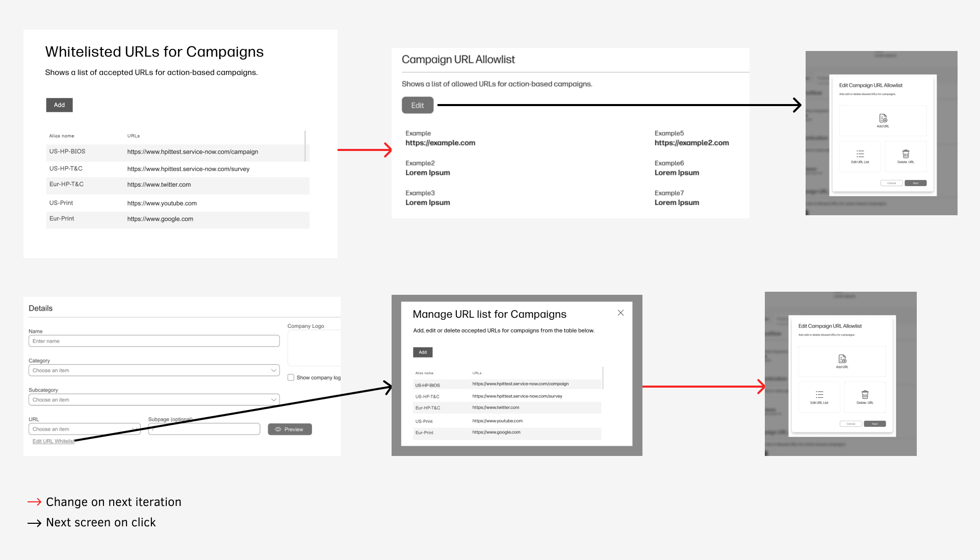Open the Edit URL Whitelist link
The image size is (980, 560).
[53, 441]
